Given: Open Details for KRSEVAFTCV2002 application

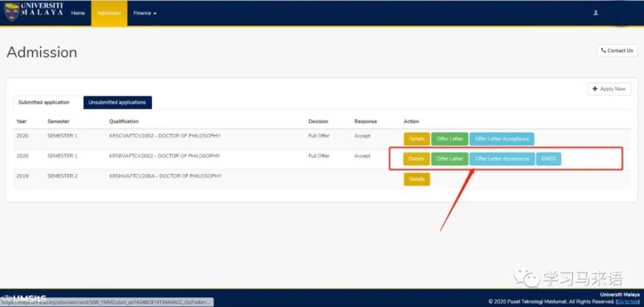Looking at the screenshot, I should pyautogui.click(x=417, y=159).
